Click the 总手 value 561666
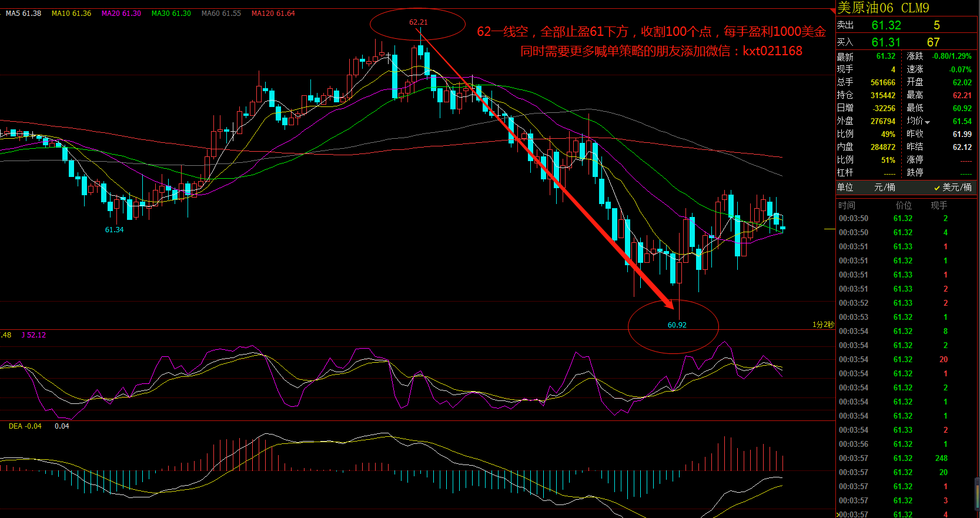 (883, 82)
